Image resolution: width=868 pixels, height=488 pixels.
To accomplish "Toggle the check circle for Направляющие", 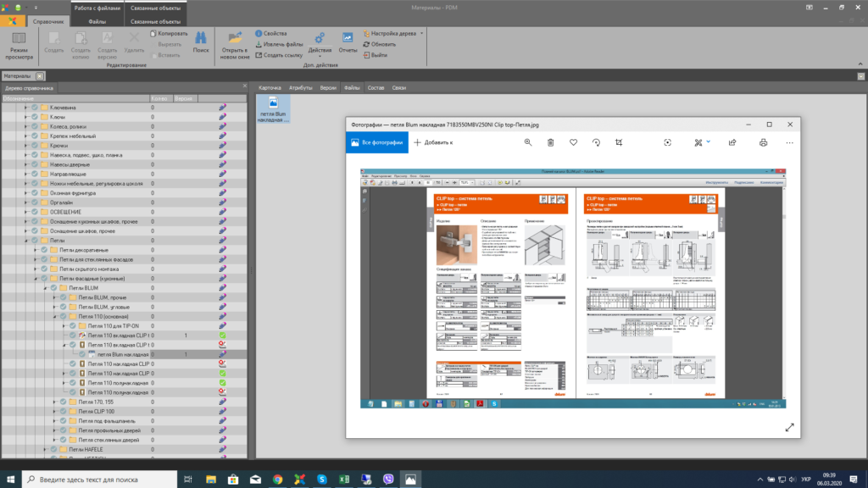I will 35,174.
